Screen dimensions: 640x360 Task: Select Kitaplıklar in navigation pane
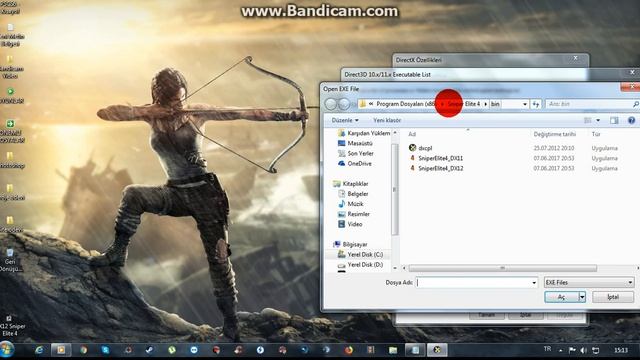point(351,184)
